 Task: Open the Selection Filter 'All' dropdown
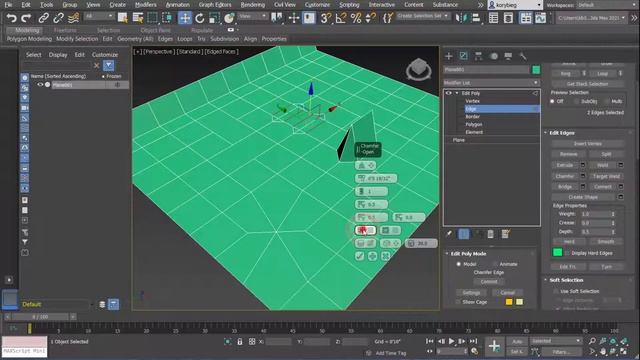click(100, 16)
